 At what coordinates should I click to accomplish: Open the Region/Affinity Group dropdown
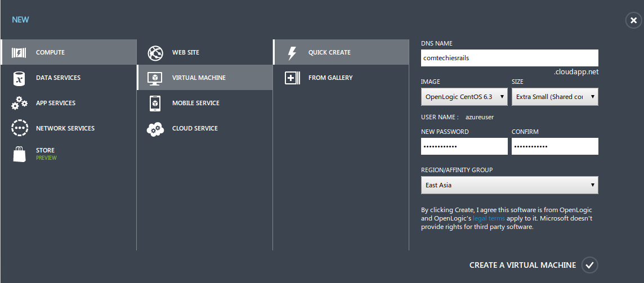point(509,185)
